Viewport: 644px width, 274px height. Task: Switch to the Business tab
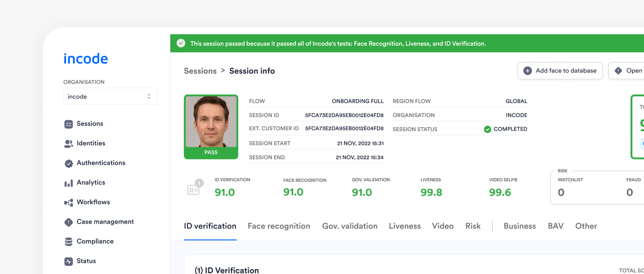click(520, 226)
